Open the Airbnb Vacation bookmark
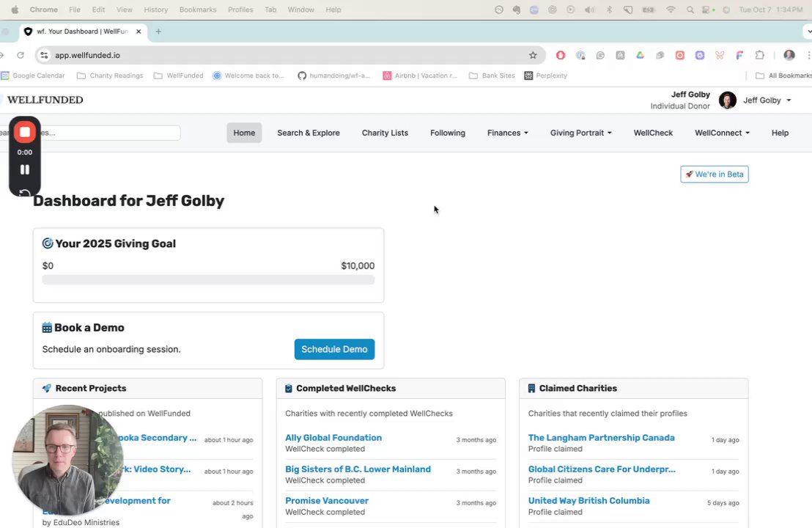This screenshot has width=812, height=528. click(420, 76)
